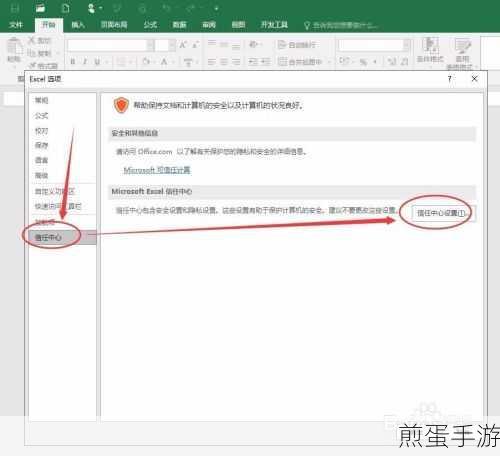The width and height of the screenshot is (500, 456).
Task: Select Quick Access Toolbar (快速访问工具栏) in sidebar
Action: pyautogui.click(x=58, y=206)
